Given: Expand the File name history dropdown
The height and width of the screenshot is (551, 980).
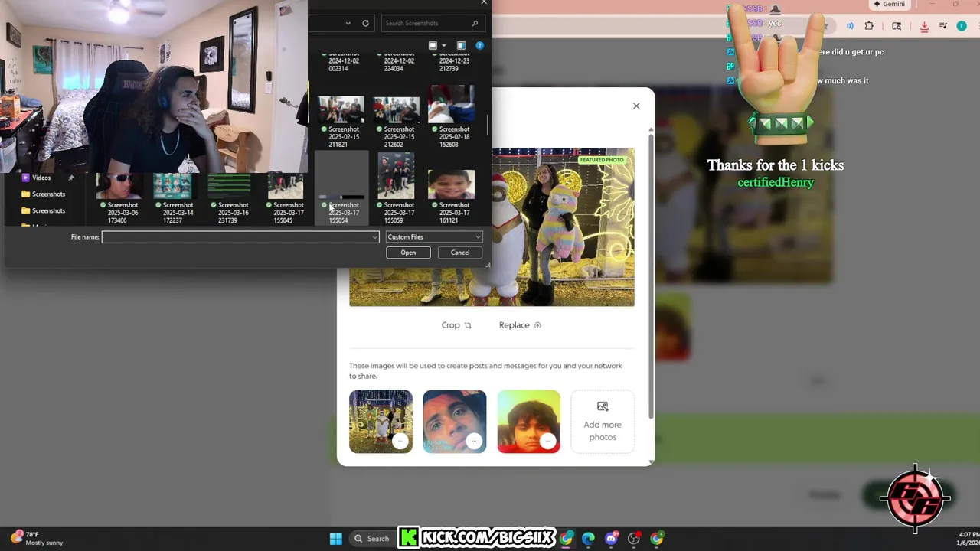Looking at the screenshot, I should 374,237.
